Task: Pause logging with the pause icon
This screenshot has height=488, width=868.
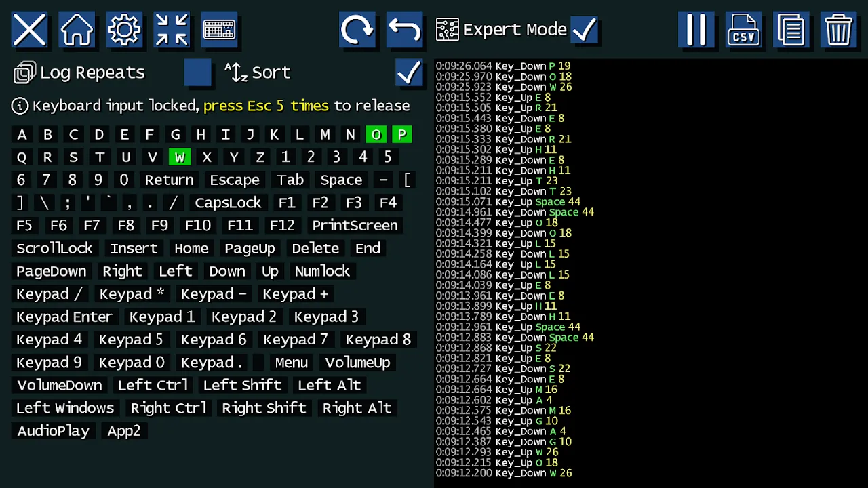Action: (696, 30)
